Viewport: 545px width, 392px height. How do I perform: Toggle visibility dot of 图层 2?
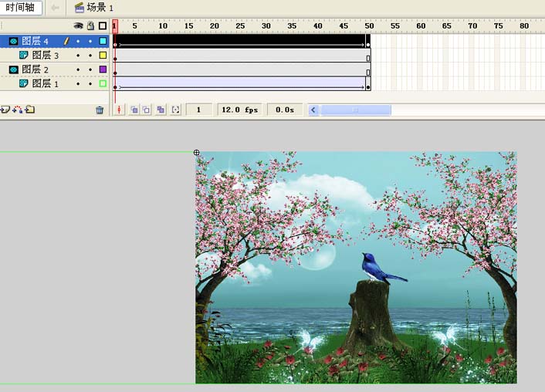(x=78, y=69)
